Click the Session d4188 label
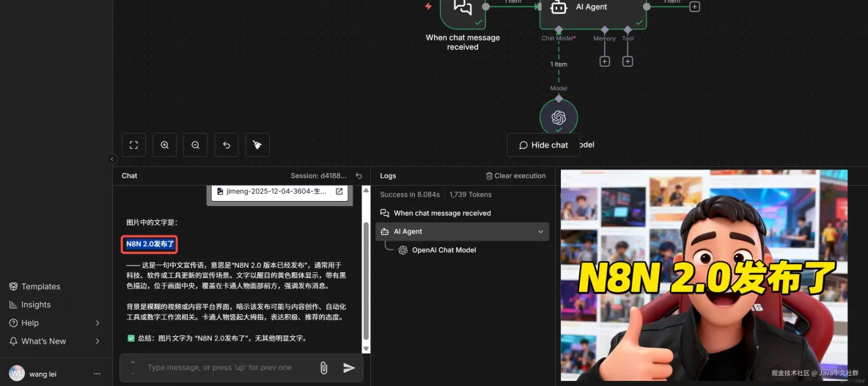Screen dimensions: 868x386 point(320,175)
